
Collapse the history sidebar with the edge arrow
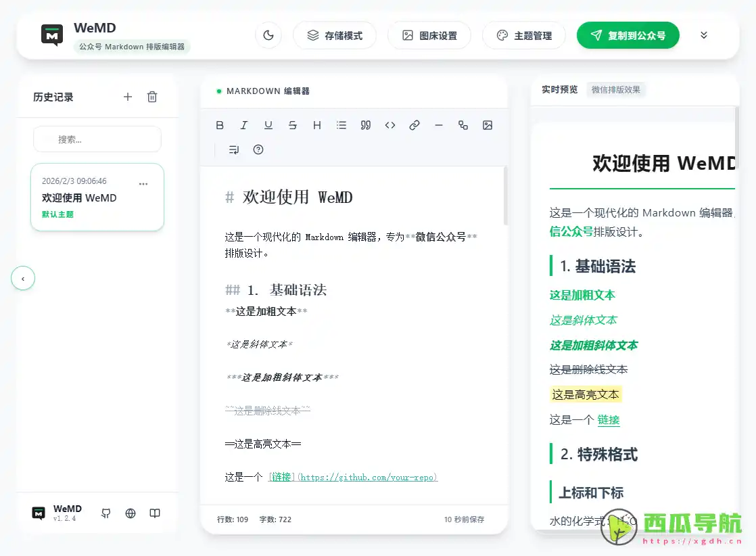pyautogui.click(x=23, y=278)
